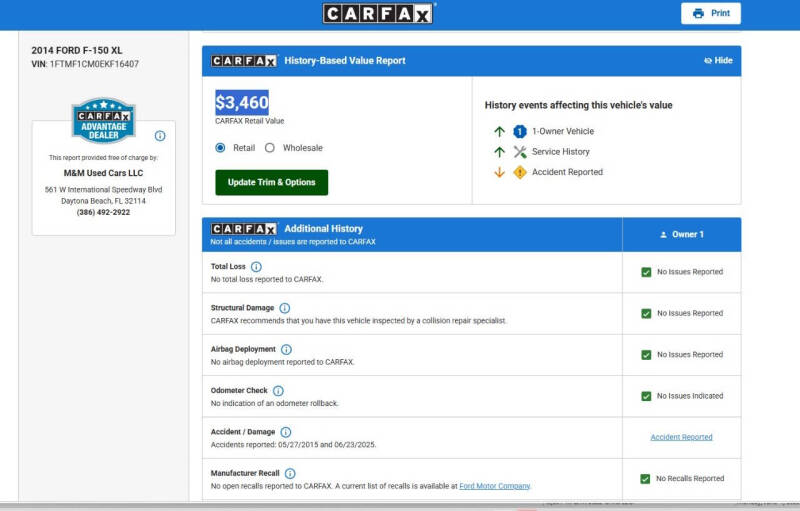The height and width of the screenshot is (511, 800).
Task: Click the highlighted $3,460 retail value
Action: coord(242,103)
